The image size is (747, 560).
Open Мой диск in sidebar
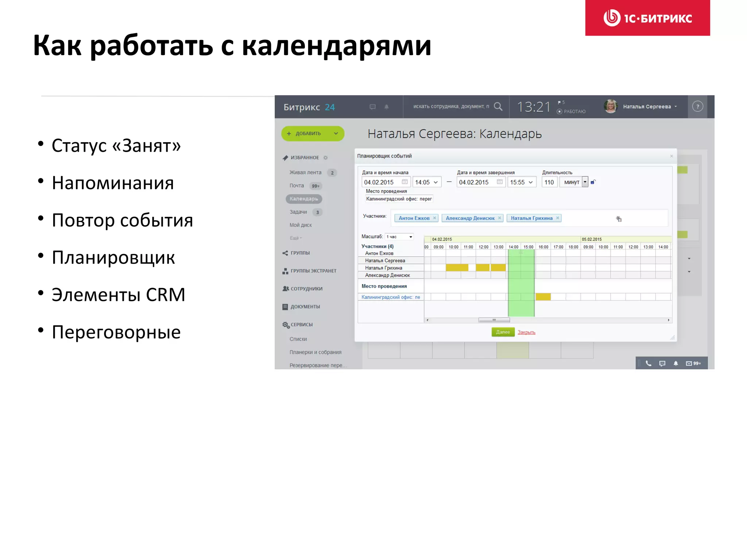(301, 225)
